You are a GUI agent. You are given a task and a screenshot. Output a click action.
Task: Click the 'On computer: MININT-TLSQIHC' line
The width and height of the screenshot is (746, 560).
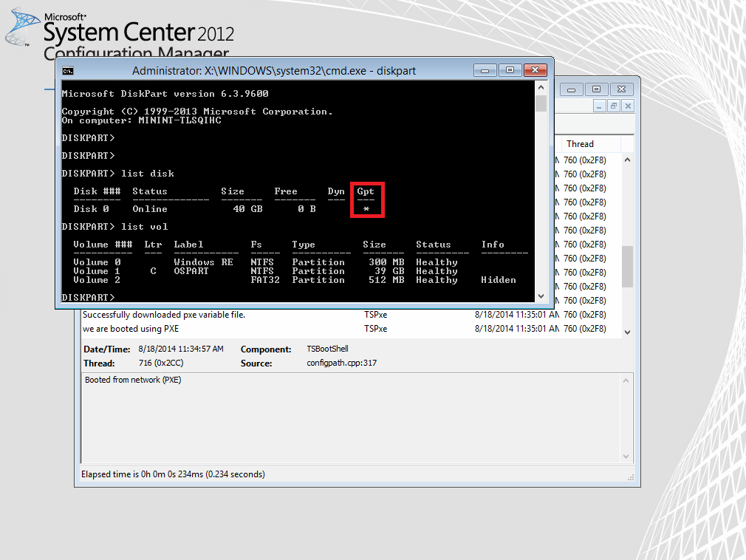(142, 120)
